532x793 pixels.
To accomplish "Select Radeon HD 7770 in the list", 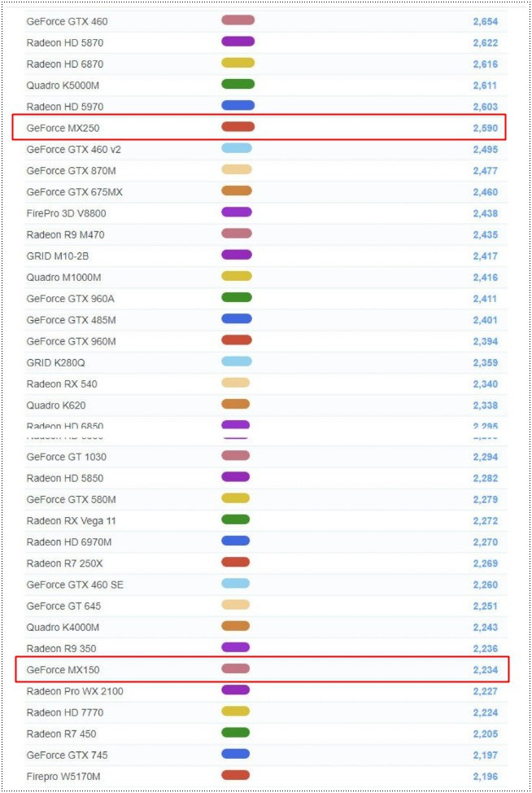I will pos(64,712).
